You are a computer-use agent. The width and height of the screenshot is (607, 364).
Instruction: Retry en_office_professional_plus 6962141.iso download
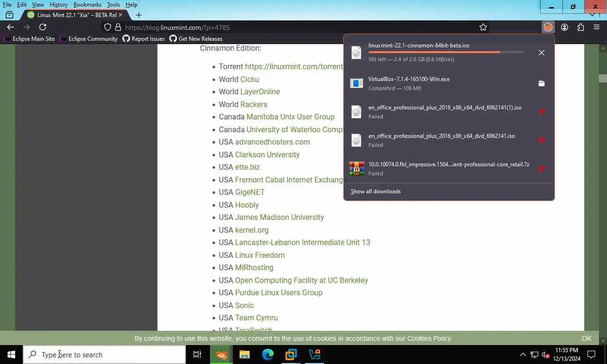pyautogui.click(x=542, y=140)
